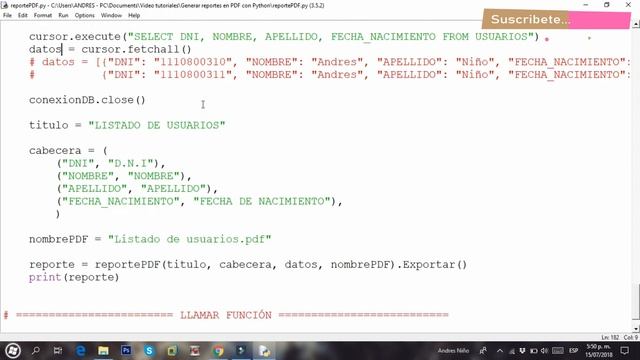Open the Action Center notifications icon
Image resolution: width=640 pixels, height=360 pixels.
click(624, 351)
